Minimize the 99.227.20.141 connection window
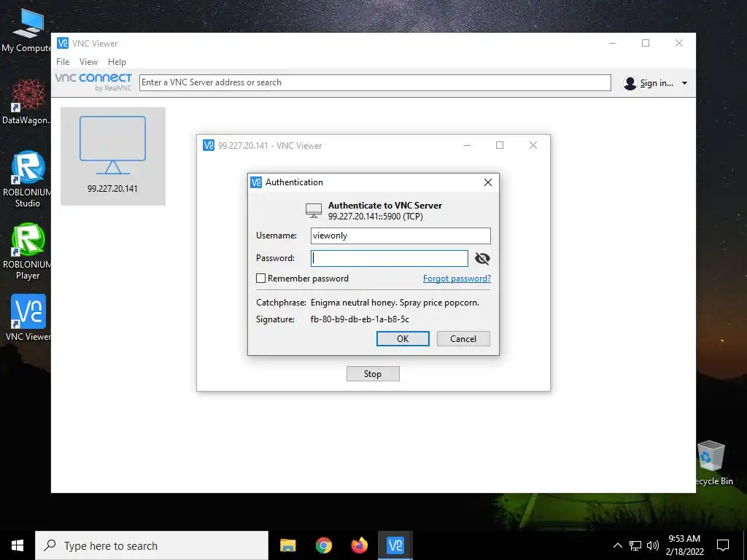The image size is (747, 560). pyautogui.click(x=467, y=145)
